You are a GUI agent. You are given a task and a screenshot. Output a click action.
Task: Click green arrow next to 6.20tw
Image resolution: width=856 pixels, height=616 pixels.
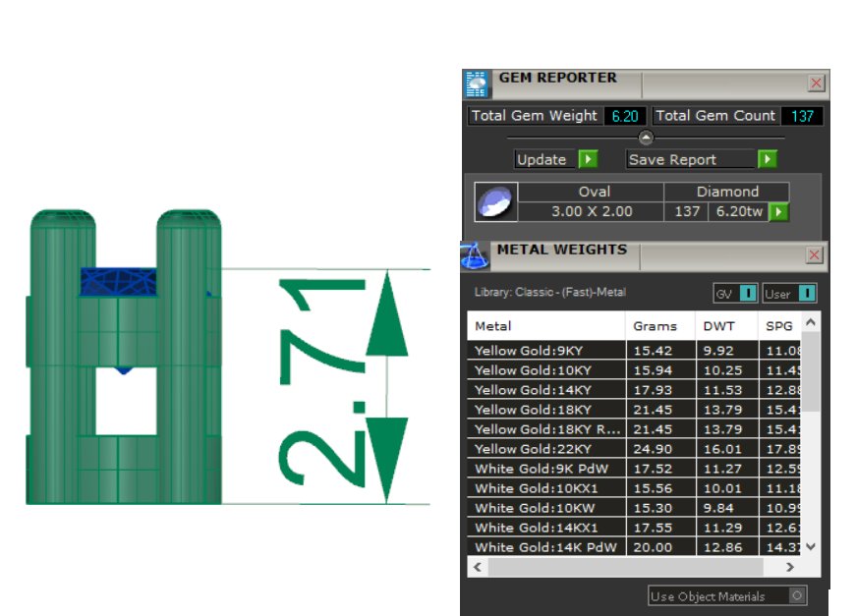pos(778,211)
